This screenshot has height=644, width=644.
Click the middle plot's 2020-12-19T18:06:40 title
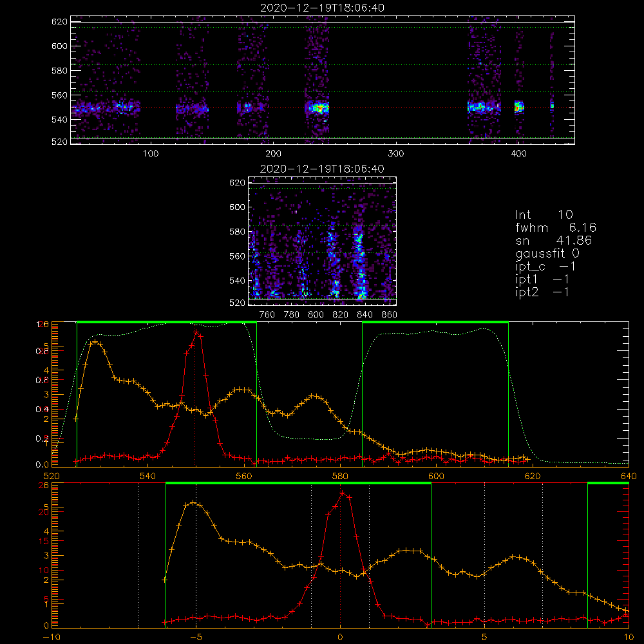[x=322, y=169]
